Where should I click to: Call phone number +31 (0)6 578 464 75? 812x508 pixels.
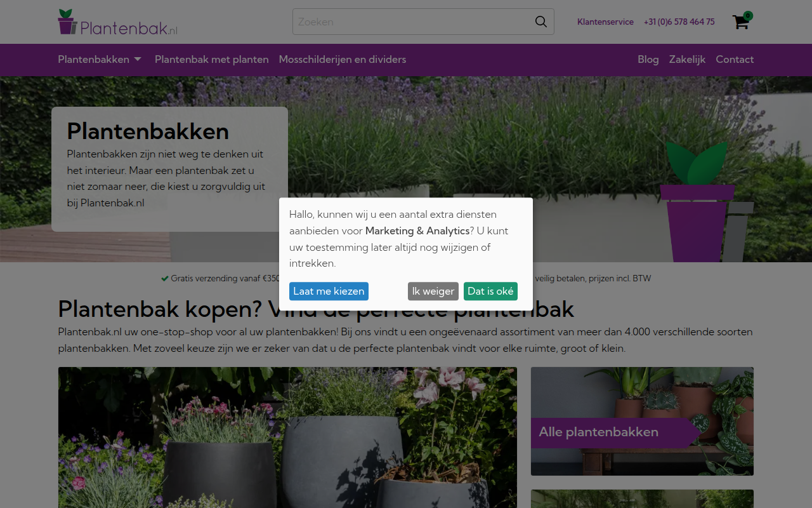tap(679, 22)
